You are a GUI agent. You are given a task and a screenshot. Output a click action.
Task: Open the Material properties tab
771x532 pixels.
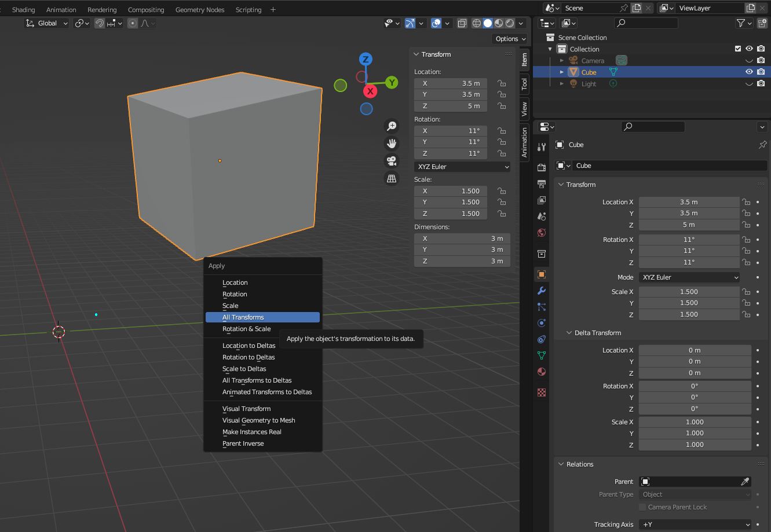542,372
